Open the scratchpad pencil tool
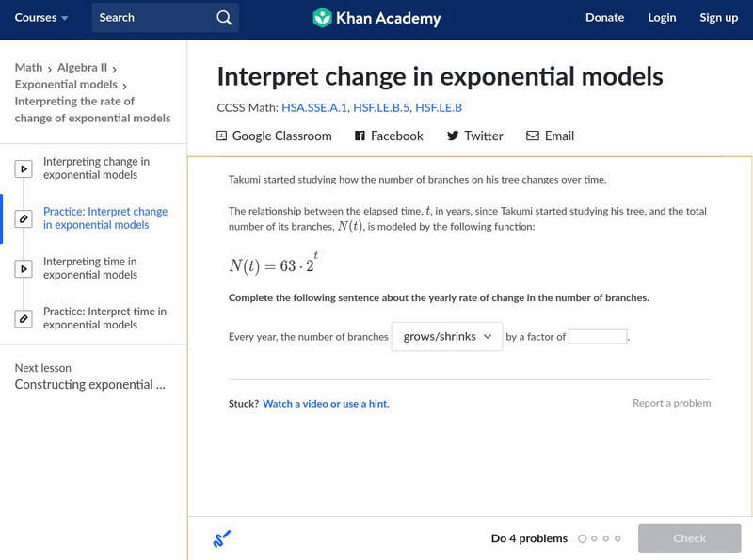The height and width of the screenshot is (560, 753). click(x=222, y=539)
